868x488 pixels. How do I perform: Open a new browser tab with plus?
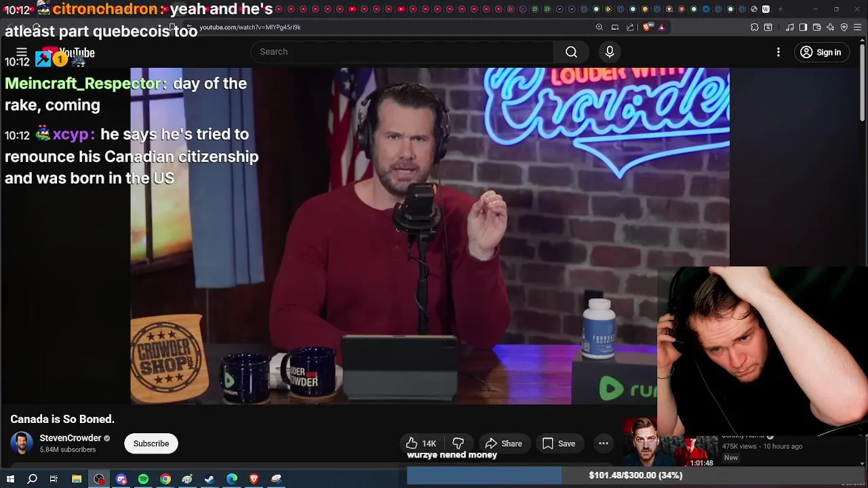click(780, 9)
